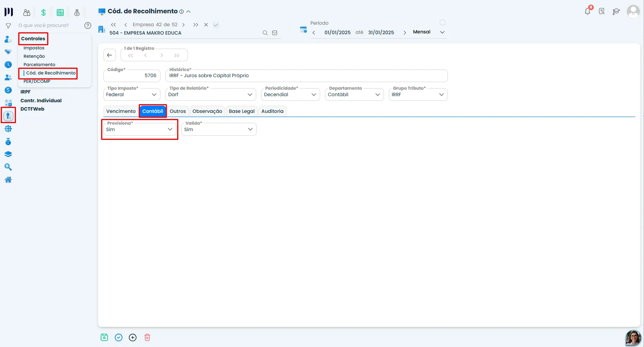Screen dimensions: 644x347
Task: Click the filter funnel icon
Action: tap(8, 26)
